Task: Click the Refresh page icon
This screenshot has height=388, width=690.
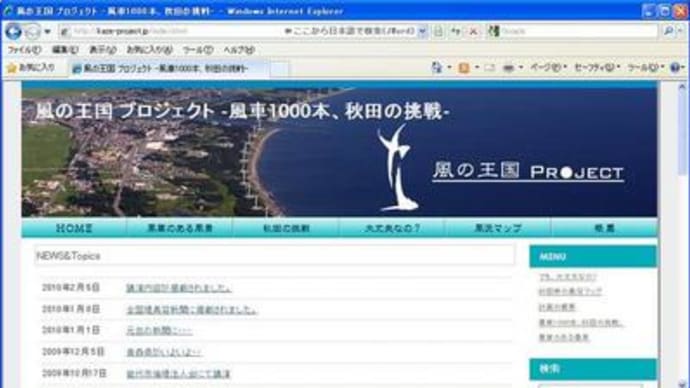Action: tap(456, 31)
